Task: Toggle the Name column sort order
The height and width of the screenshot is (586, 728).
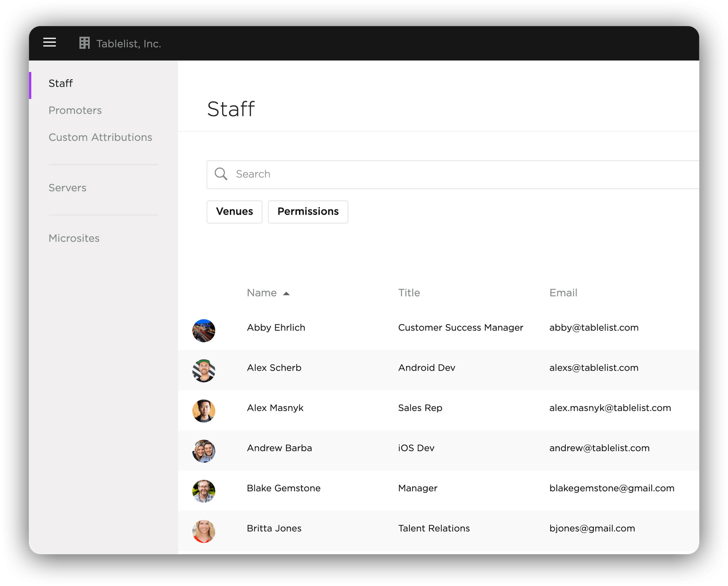Action: coord(268,293)
